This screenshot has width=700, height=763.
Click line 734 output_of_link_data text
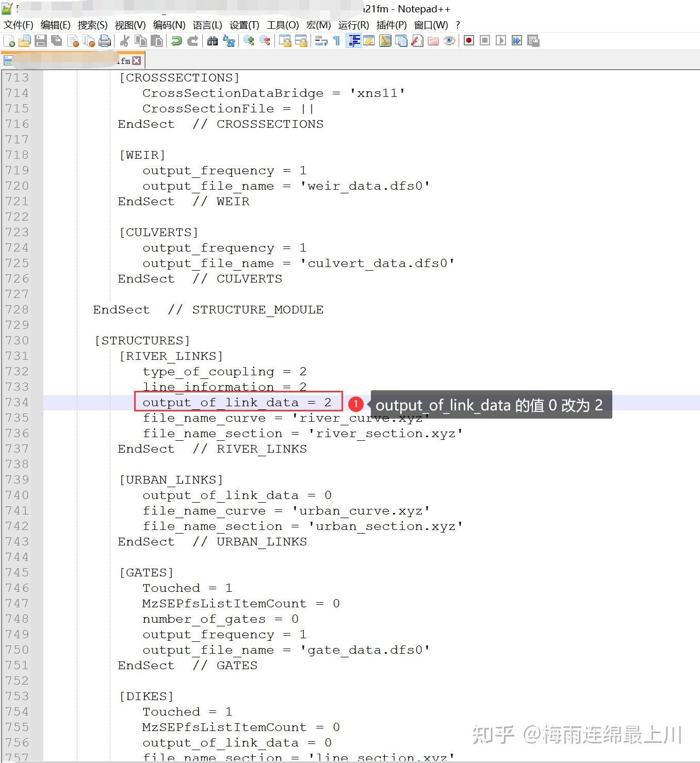[x=220, y=402]
